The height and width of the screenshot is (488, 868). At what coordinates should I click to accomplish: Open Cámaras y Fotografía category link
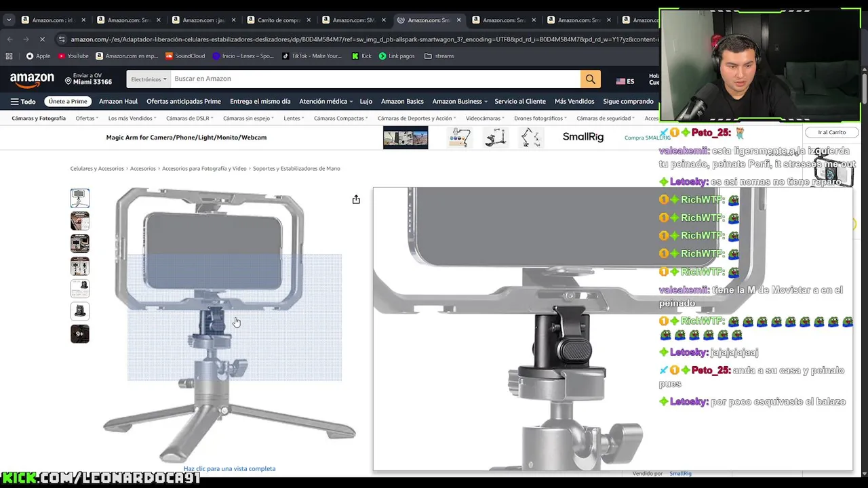[x=39, y=119]
